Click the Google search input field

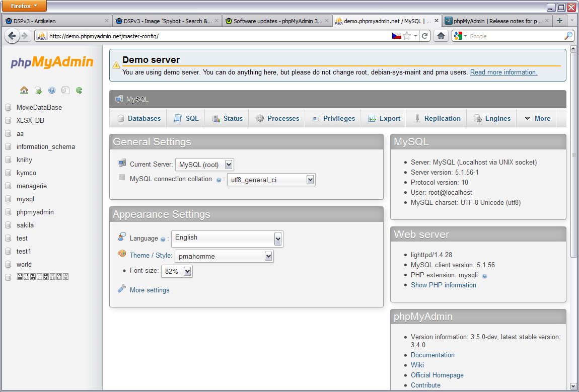coord(515,36)
